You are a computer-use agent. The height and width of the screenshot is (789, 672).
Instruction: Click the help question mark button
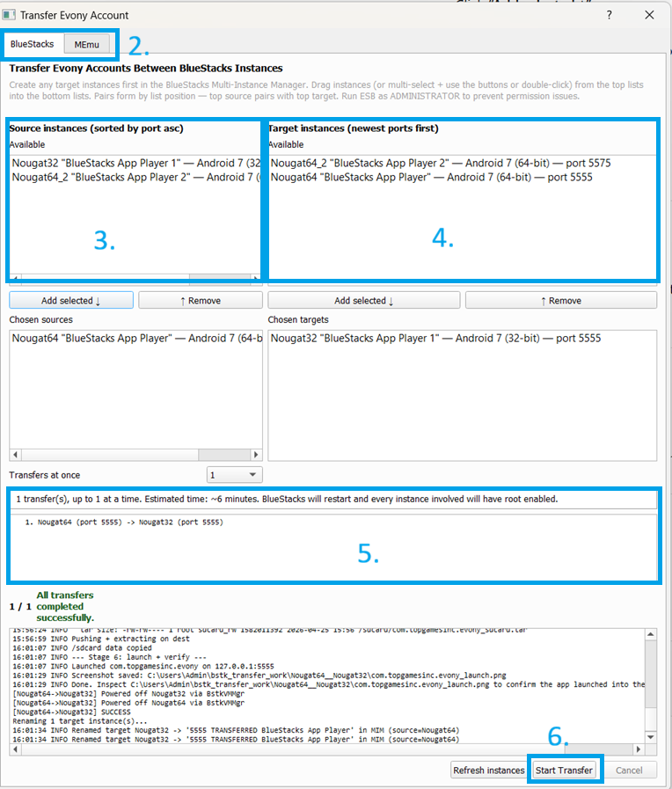click(x=610, y=15)
